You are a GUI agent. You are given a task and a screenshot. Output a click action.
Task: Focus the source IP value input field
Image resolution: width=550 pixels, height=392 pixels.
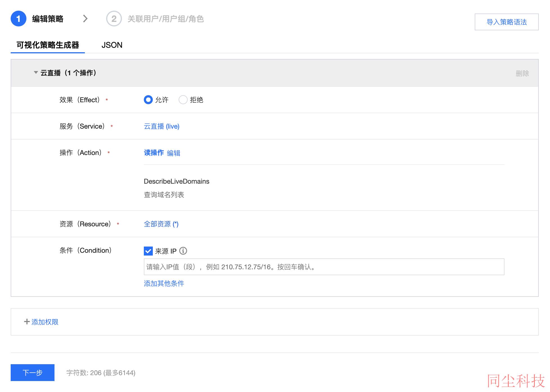[x=324, y=267]
